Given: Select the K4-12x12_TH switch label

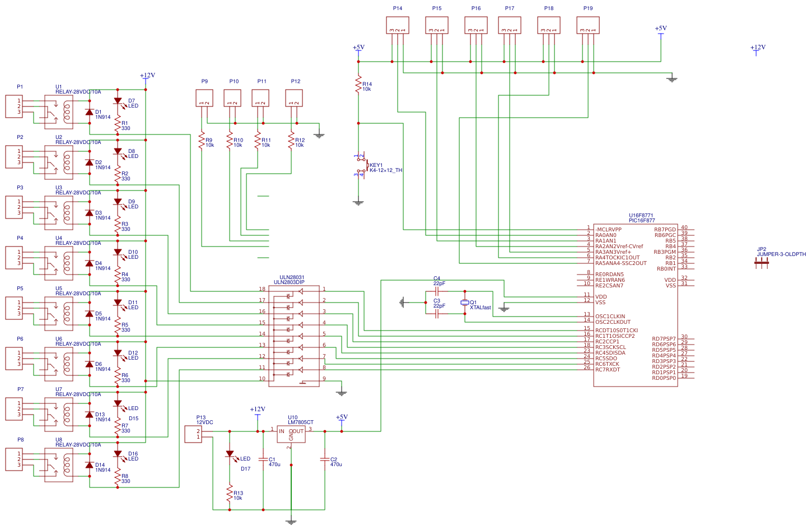Looking at the screenshot, I should [x=386, y=170].
